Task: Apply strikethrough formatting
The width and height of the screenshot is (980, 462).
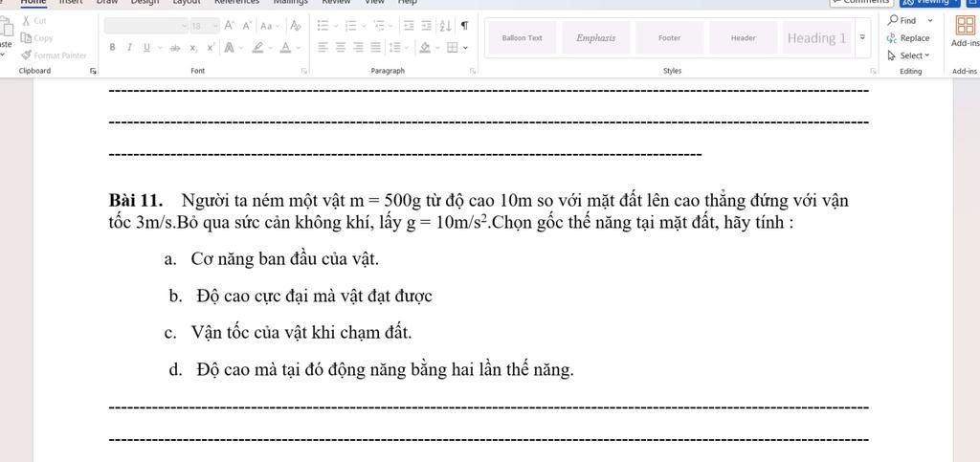Action: coord(175,48)
